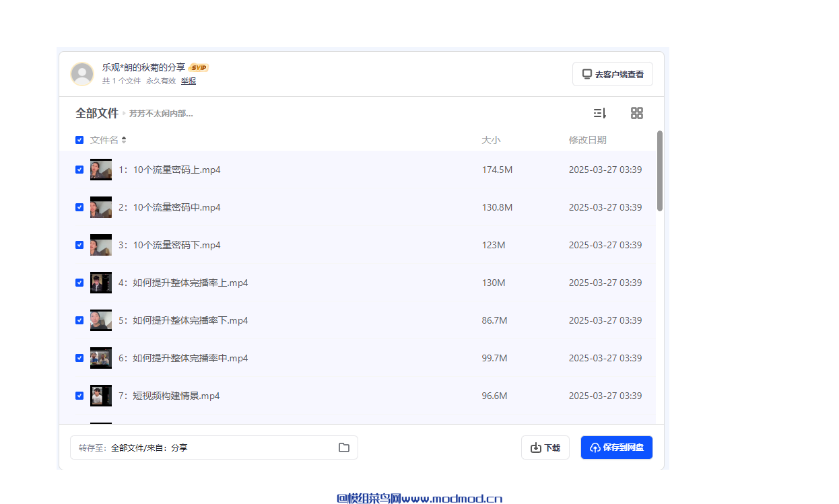Uncheck the 7：短视频构建情景.mp4 checkbox
The width and height of the screenshot is (839, 504).
pos(79,396)
